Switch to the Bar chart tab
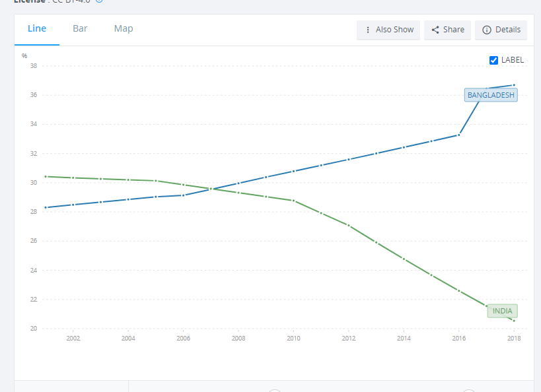This screenshot has height=392, width=541. [80, 29]
